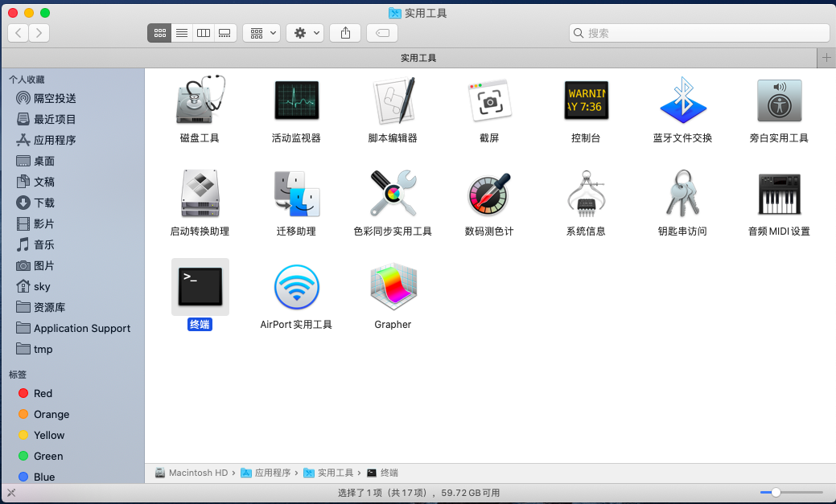
Task: Click the 终端 label under the Terminal icon
Action: click(x=200, y=325)
